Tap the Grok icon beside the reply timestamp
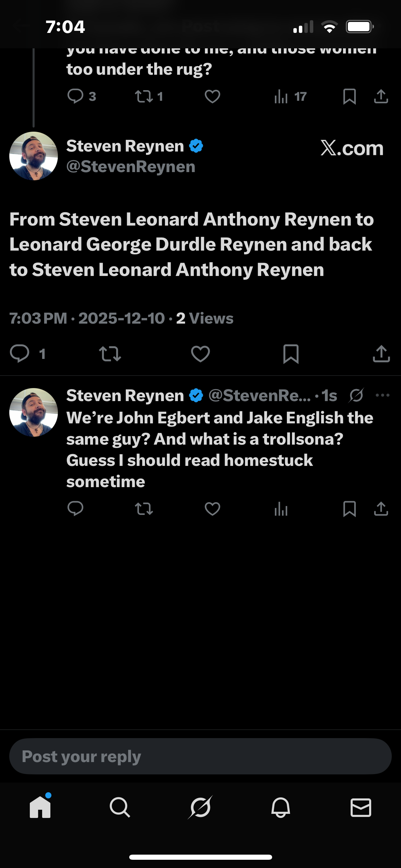Viewport: 401px width, 868px height. click(x=356, y=395)
